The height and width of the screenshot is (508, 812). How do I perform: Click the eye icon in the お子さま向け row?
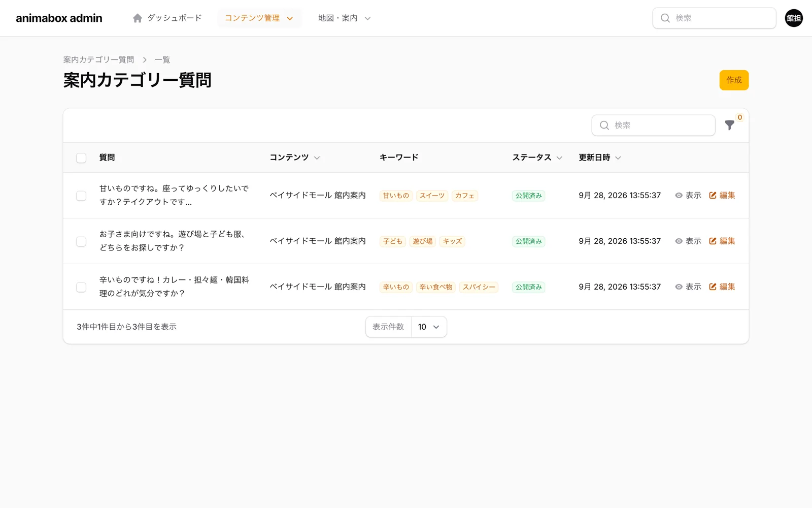click(x=679, y=241)
